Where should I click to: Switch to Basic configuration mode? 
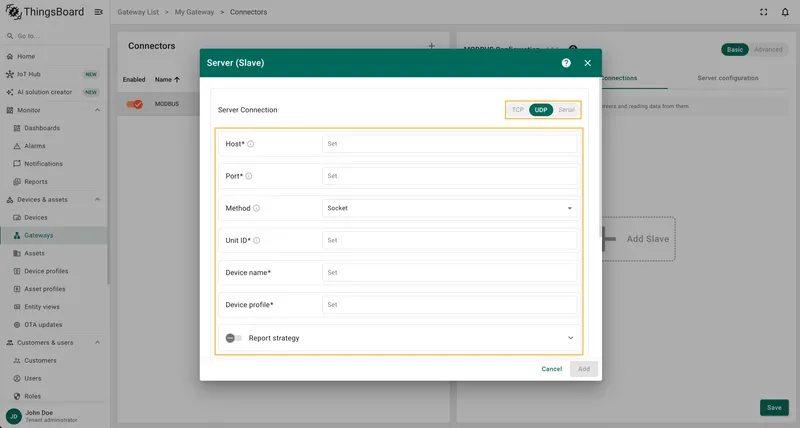tap(735, 49)
